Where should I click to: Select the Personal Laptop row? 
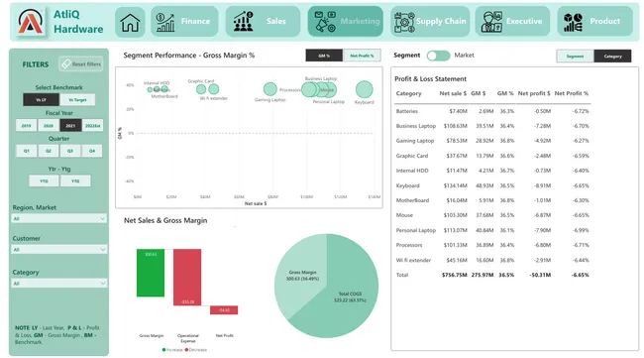click(492, 230)
